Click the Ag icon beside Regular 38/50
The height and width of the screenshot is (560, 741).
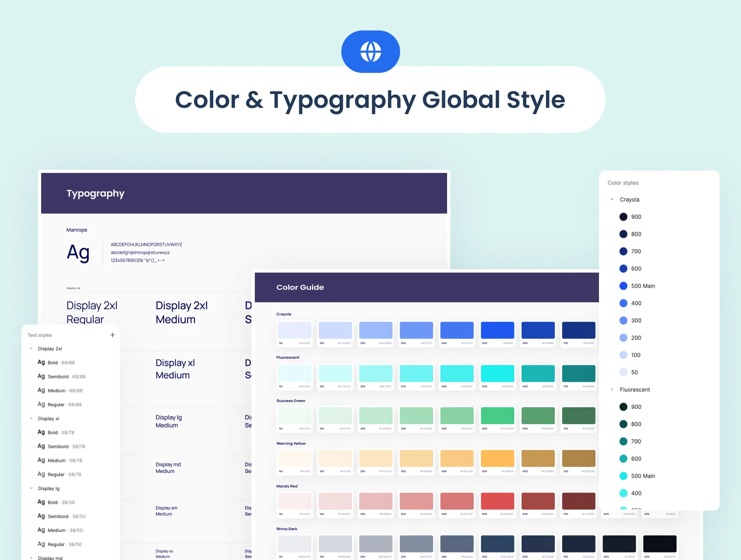(41, 544)
